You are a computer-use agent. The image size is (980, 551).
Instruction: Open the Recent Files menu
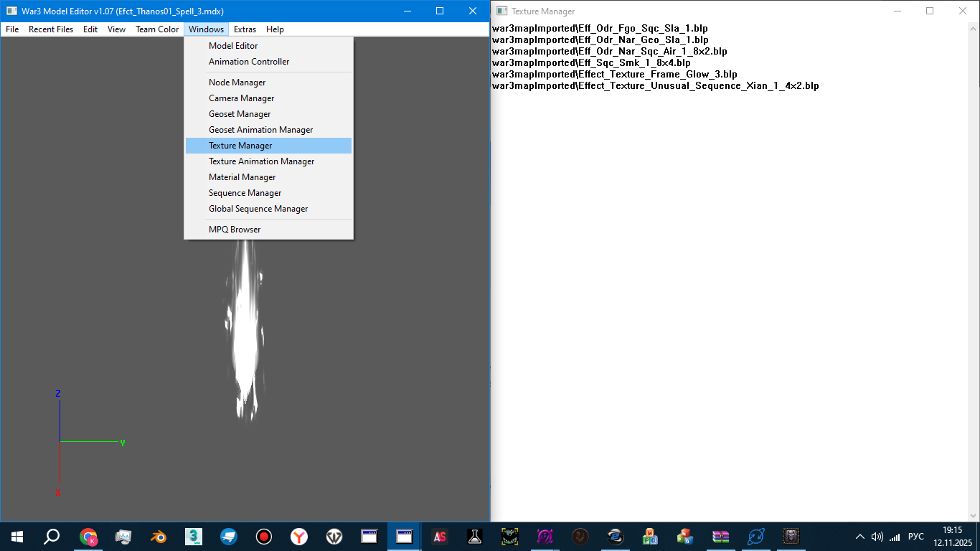[51, 29]
